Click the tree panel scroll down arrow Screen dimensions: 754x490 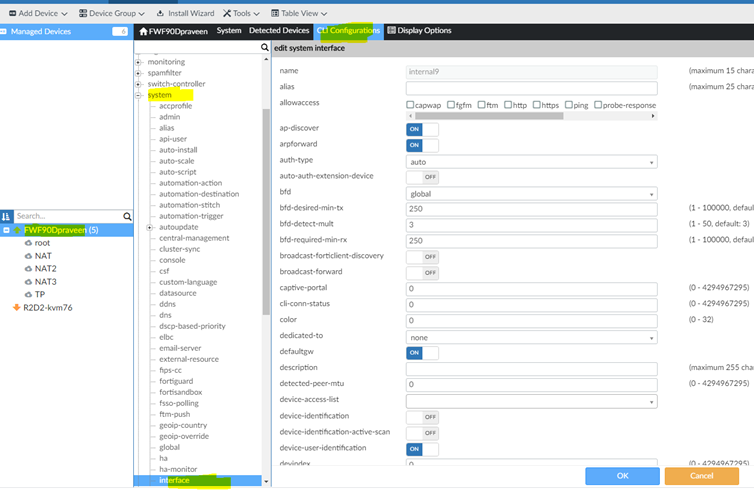click(266, 481)
